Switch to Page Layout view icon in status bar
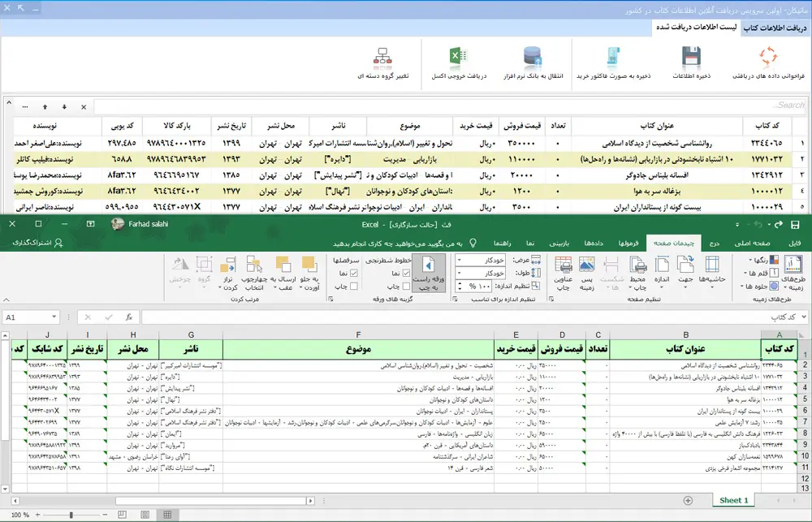This screenshot has width=812, height=522. coord(145,515)
